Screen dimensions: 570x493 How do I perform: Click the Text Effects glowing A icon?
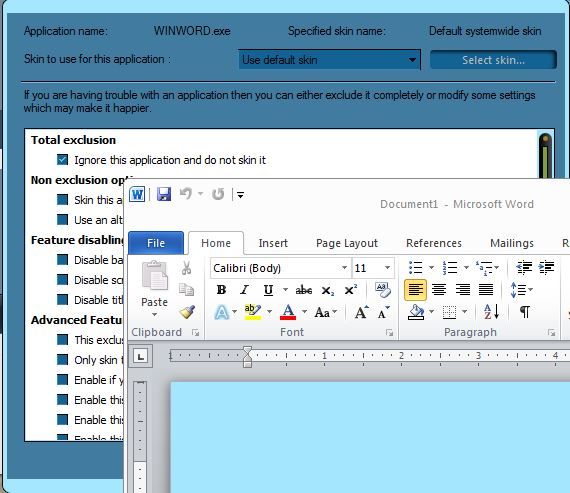tap(222, 312)
